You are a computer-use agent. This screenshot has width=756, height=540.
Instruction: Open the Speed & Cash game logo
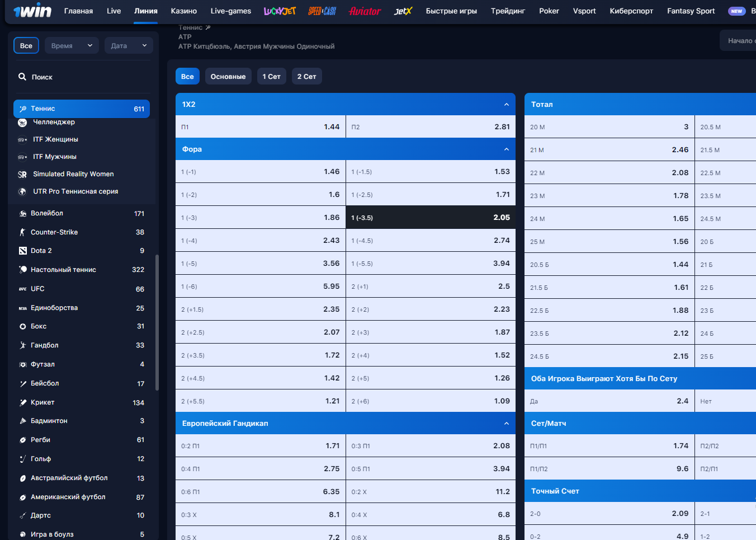point(322,11)
